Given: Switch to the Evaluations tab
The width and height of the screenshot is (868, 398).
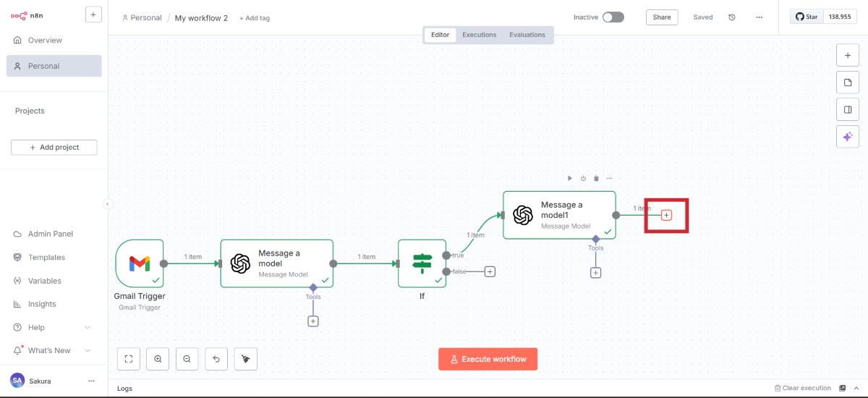Looking at the screenshot, I should click(x=527, y=35).
